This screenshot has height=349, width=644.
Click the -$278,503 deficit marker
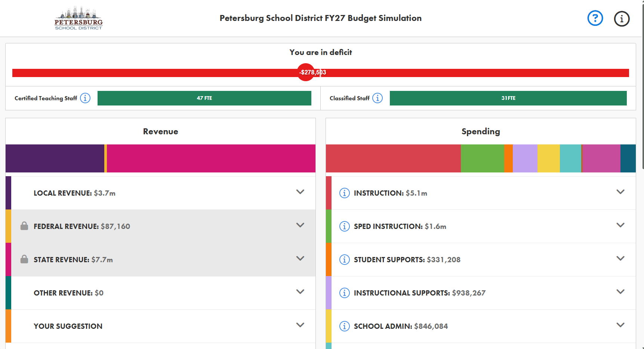pyautogui.click(x=306, y=72)
